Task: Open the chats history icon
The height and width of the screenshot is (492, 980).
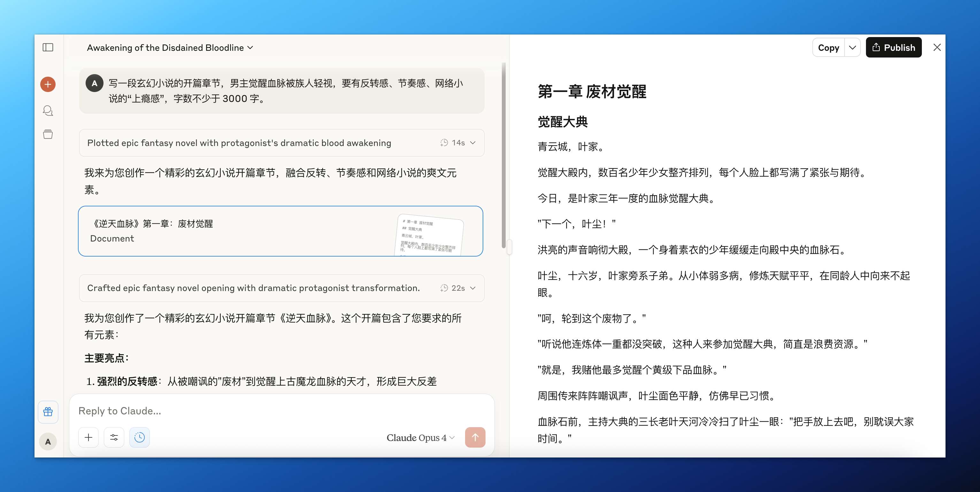Action: pyautogui.click(x=48, y=110)
